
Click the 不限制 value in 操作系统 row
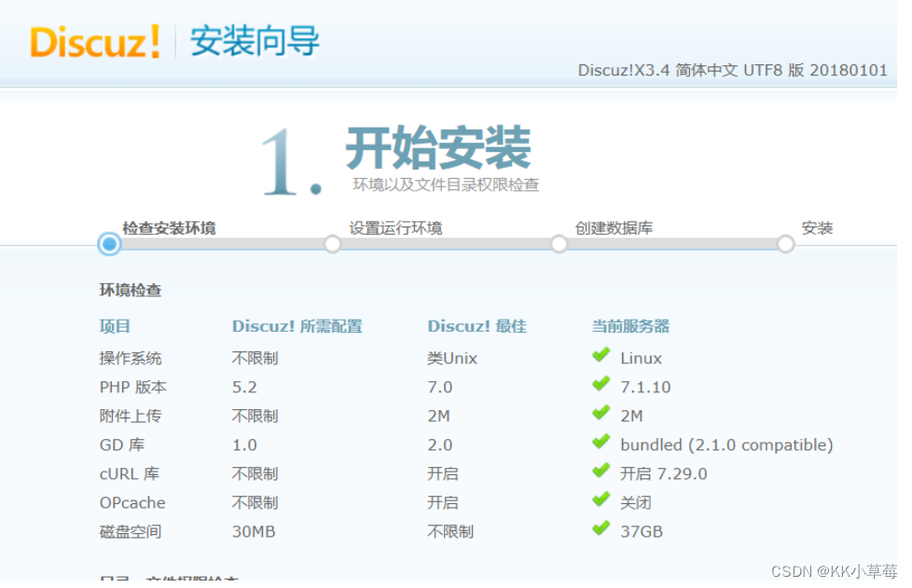(x=256, y=359)
